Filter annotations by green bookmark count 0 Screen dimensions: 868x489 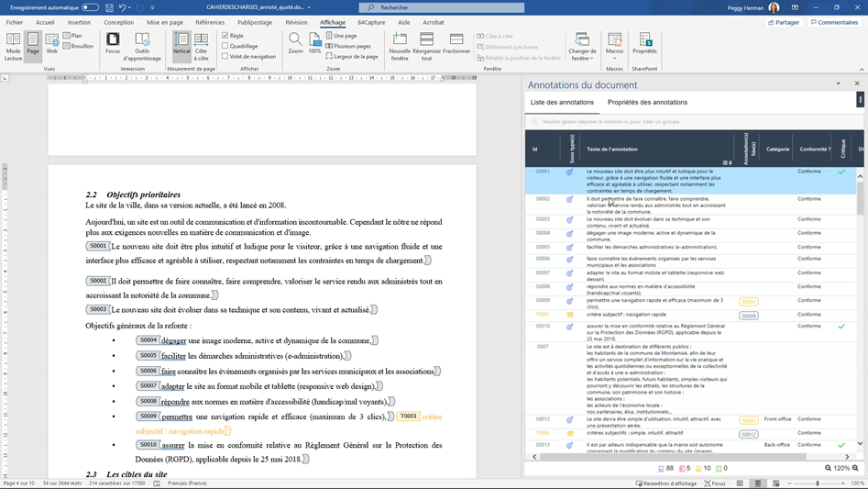click(x=721, y=469)
